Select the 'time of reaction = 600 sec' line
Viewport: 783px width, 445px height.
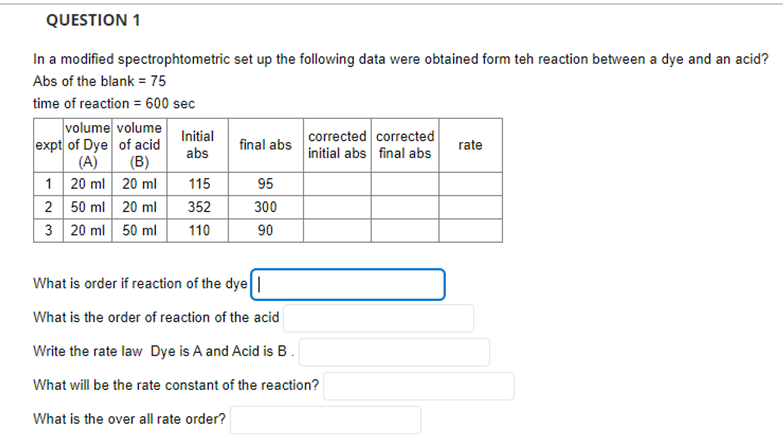tap(114, 103)
